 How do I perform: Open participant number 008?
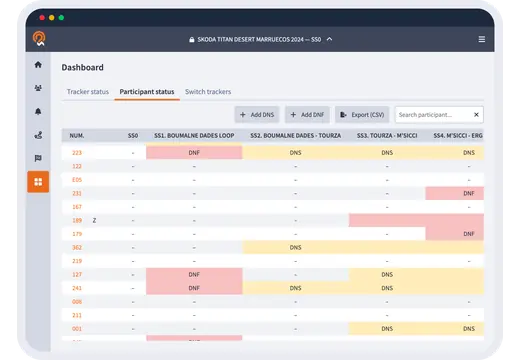(77, 302)
